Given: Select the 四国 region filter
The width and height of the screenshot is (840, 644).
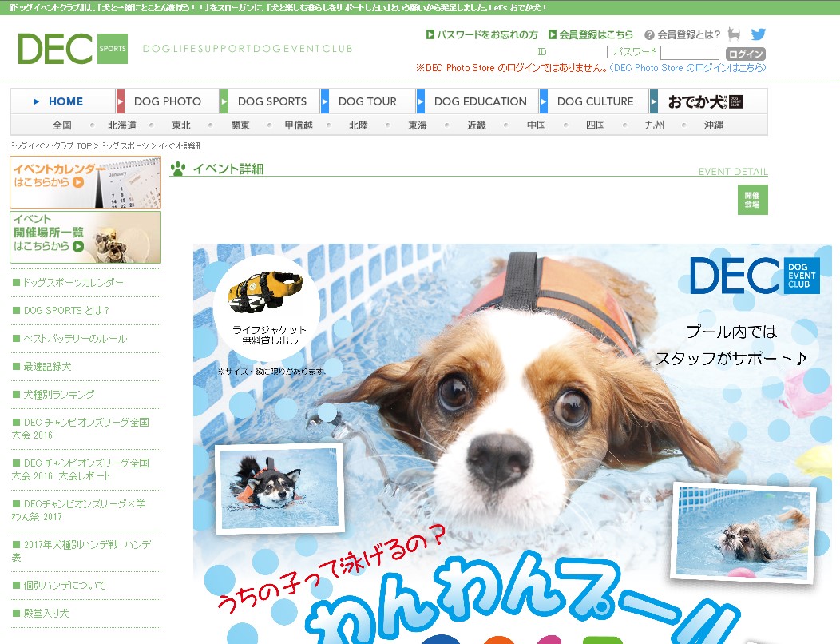Looking at the screenshot, I should tap(595, 125).
